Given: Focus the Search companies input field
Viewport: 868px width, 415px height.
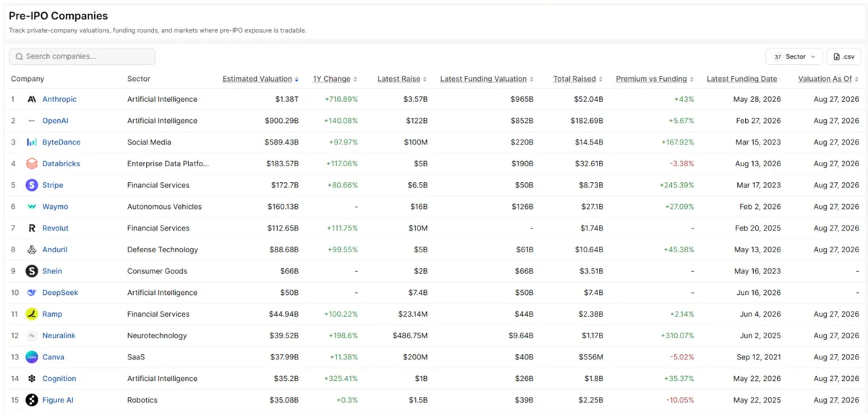Looking at the screenshot, I should coord(82,56).
